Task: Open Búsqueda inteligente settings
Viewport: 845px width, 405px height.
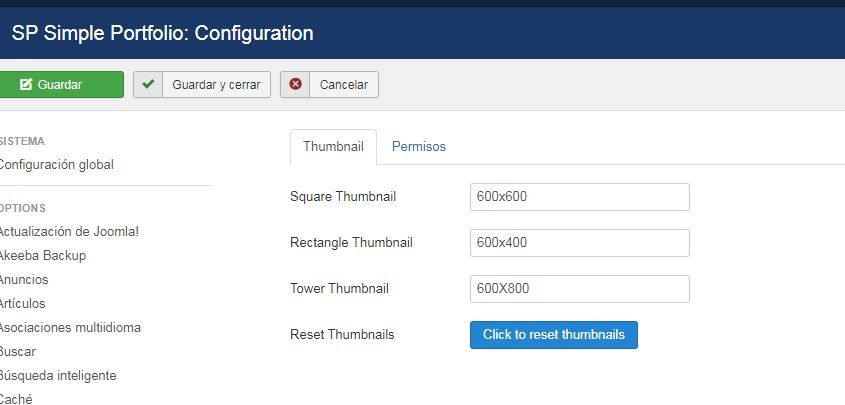Action: (58, 375)
